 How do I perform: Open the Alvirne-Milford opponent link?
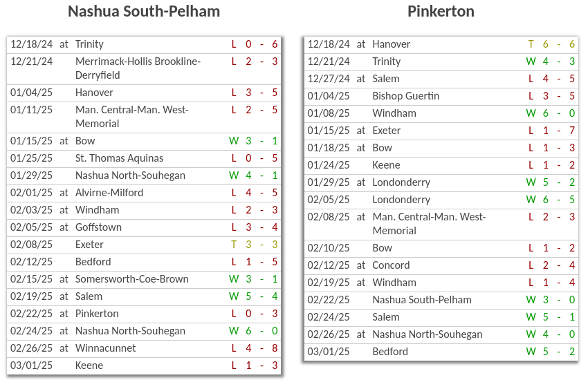pyautogui.click(x=109, y=193)
